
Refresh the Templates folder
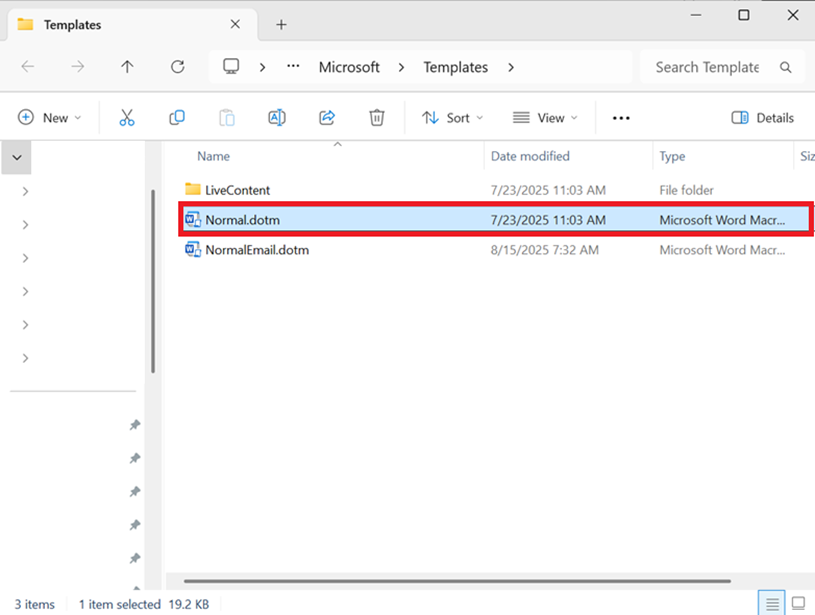pyautogui.click(x=178, y=67)
